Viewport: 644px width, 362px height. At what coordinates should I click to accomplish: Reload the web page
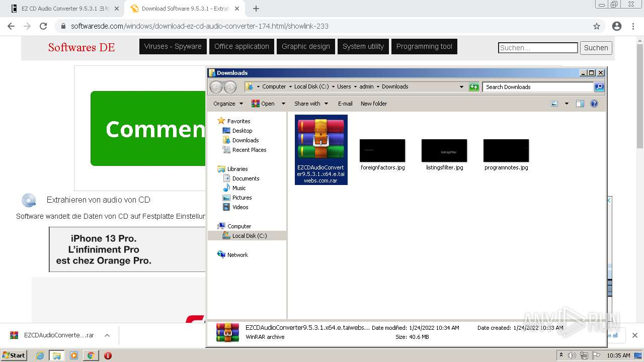point(43,26)
